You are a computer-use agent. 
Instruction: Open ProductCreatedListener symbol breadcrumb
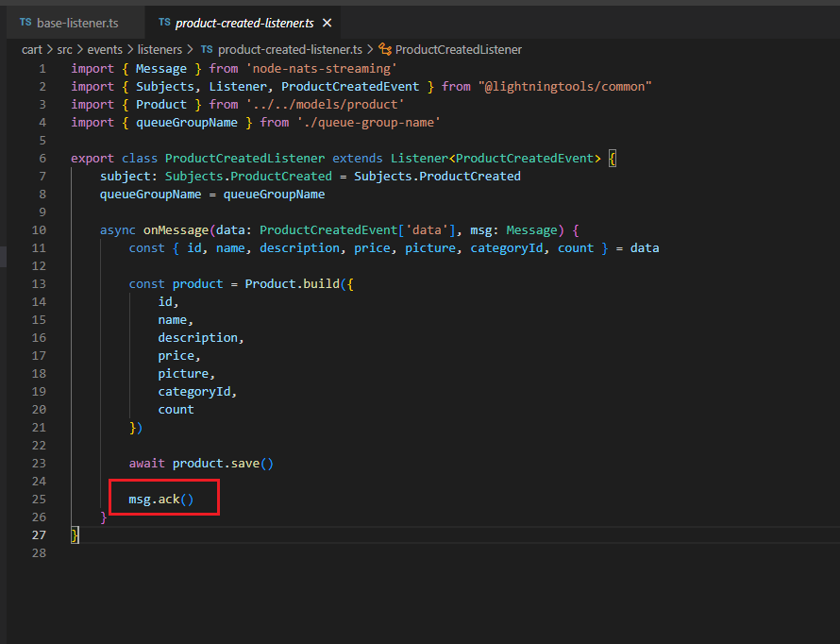pyautogui.click(x=458, y=49)
